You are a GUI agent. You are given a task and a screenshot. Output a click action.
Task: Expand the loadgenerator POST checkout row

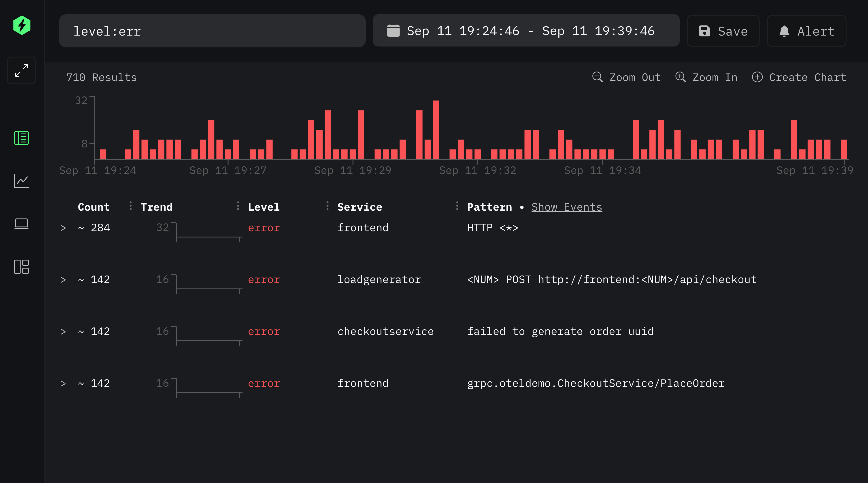pos(63,280)
